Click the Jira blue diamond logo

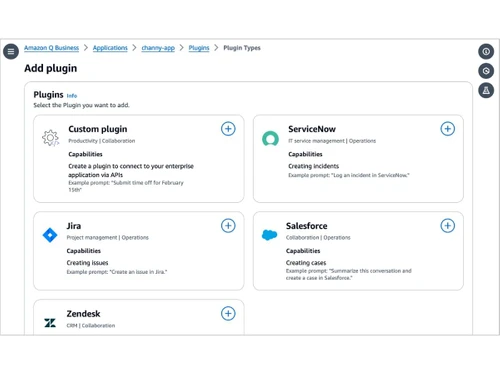tap(50, 235)
